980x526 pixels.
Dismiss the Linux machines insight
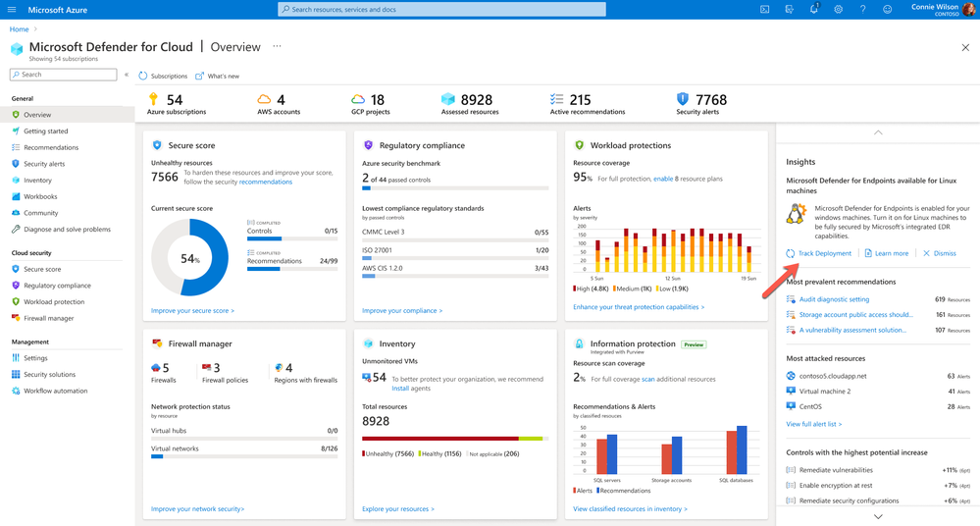940,253
